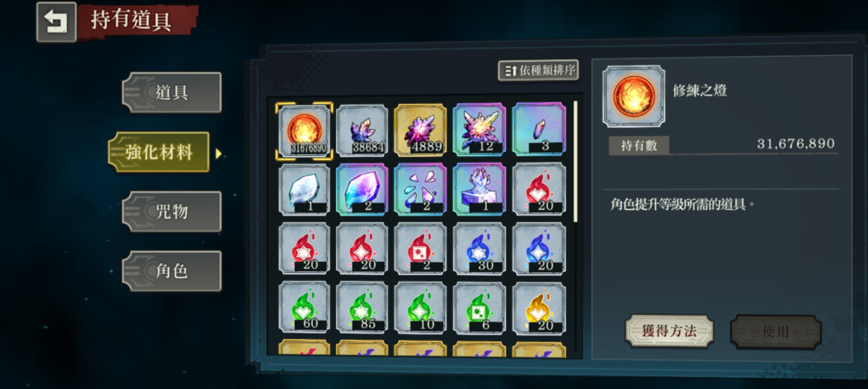Choose the blue flame item with count 30
868x389 pixels.
click(479, 249)
